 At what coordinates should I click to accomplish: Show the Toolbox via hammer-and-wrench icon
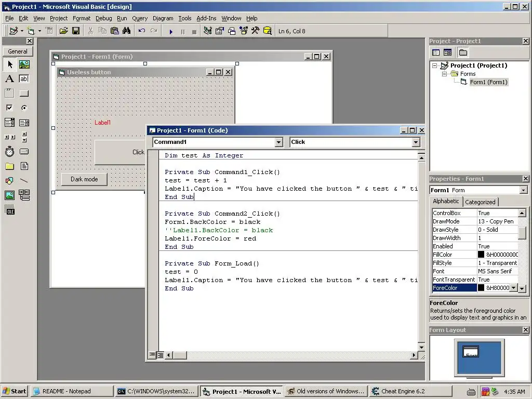255,31
